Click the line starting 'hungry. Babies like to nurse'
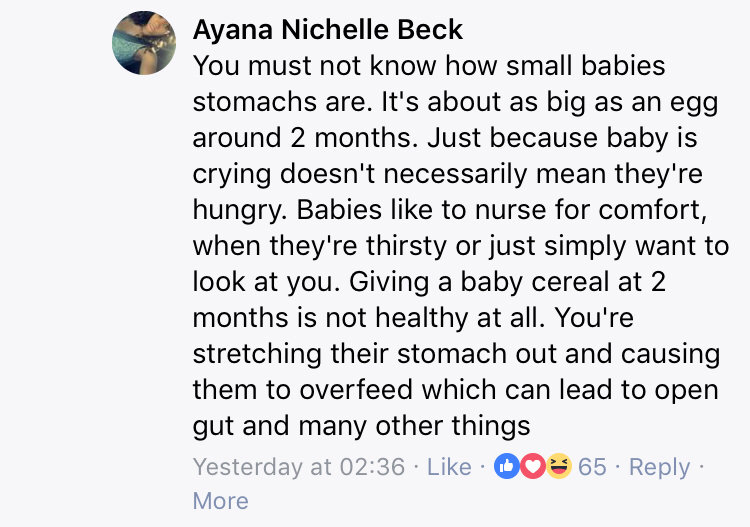This screenshot has width=750, height=527. tap(450, 210)
